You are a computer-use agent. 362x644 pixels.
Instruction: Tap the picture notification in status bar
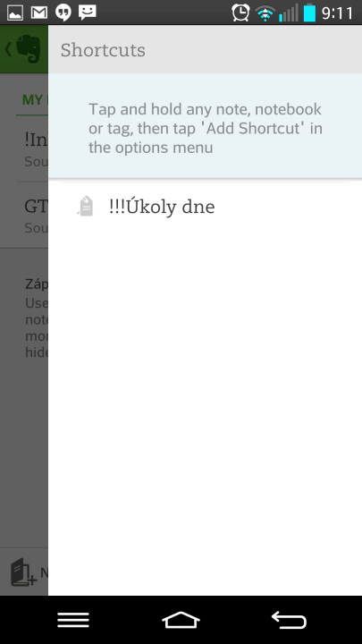pyautogui.click(x=15, y=13)
